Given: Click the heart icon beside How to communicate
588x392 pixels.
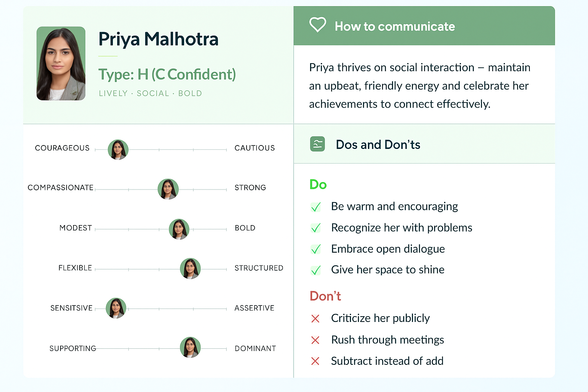Looking at the screenshot, I should pyautogui.click(x=317, y=25).
